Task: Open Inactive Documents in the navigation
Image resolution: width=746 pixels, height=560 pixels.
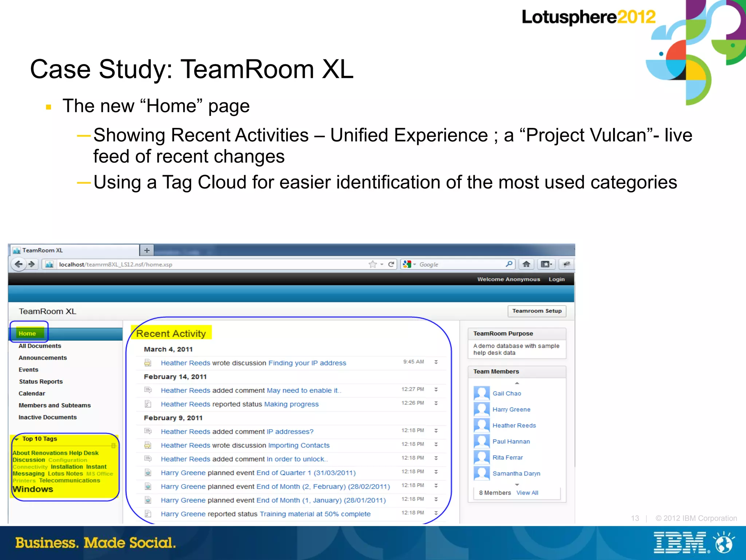Action: 48,417
